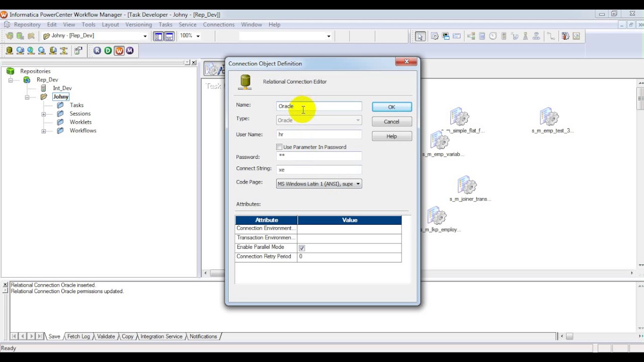Viewport: 644px width, 362px height.
Task: Click Cancel in Connection Object Definition
Action: pos(391,122)
